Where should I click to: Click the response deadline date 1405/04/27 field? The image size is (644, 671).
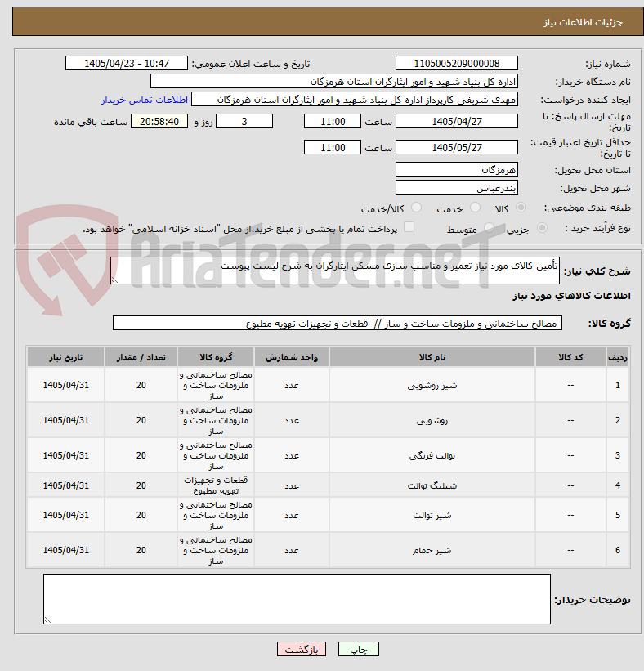457,122
